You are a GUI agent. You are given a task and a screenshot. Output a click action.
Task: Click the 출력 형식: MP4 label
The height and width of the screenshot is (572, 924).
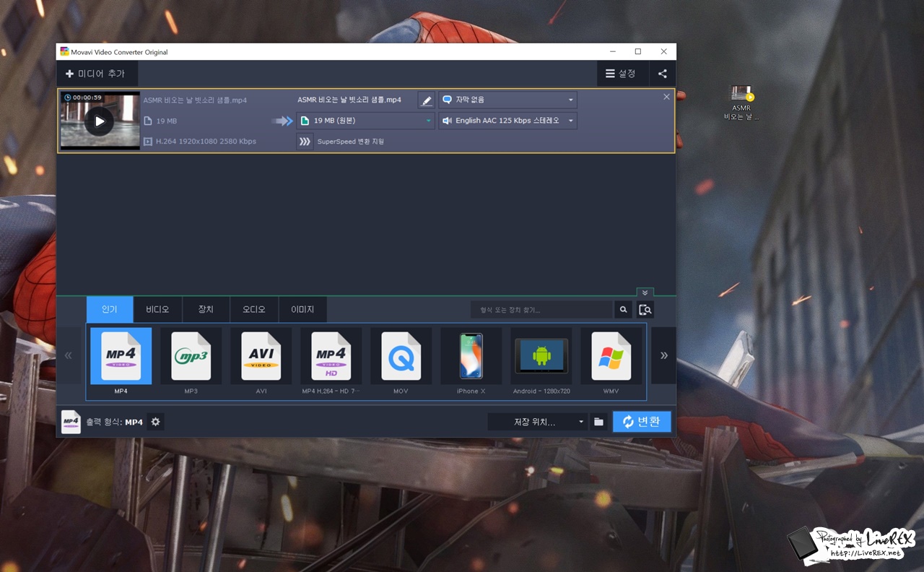(114, 422)
